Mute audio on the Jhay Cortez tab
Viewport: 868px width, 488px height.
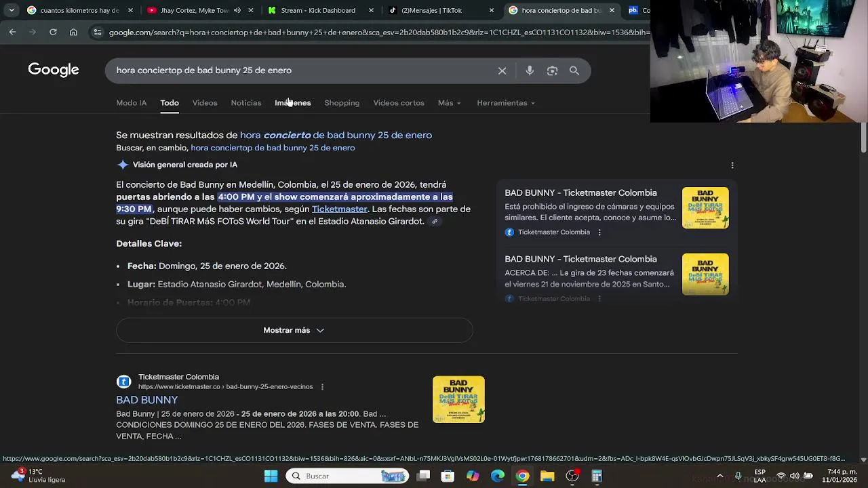(237, 10)
